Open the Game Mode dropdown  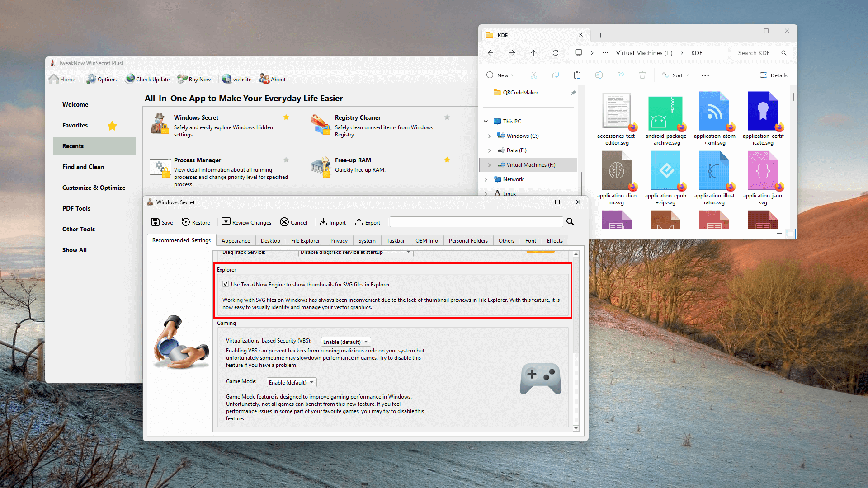[292, 382]
